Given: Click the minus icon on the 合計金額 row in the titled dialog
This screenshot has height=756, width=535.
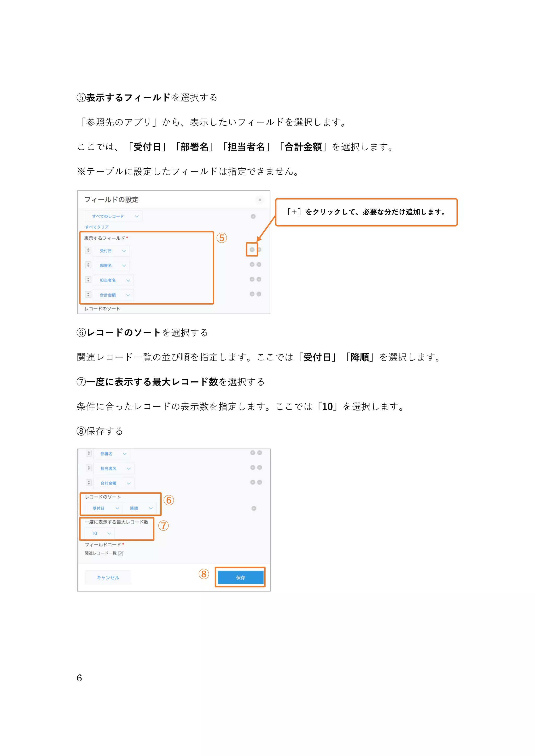Looking at the screenshot, I should click(x=259, y=294).
